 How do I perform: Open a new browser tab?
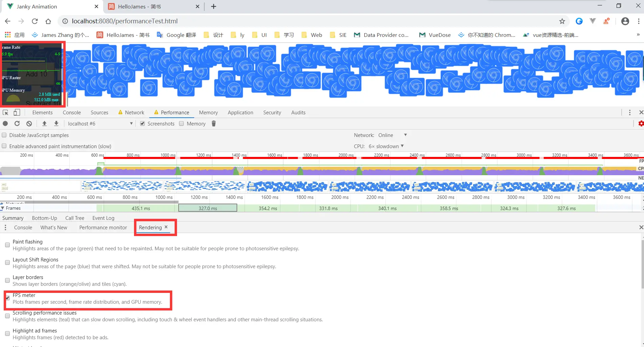pyautogui.click(x=214, y=6)
